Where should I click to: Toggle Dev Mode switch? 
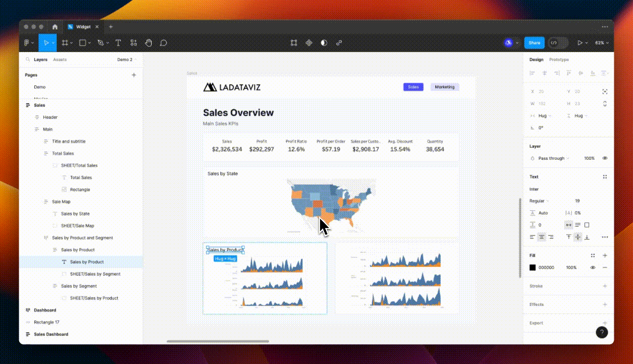click(x=558, y=43)
